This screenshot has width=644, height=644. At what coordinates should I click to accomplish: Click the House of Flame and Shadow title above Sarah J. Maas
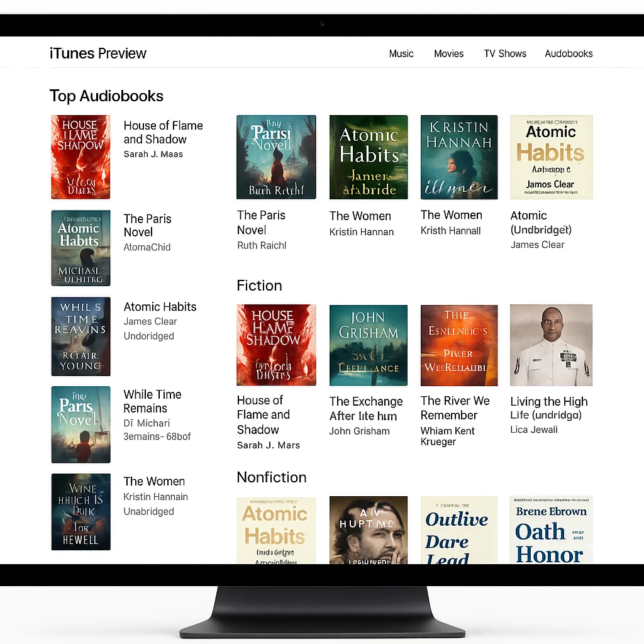[x=163, y=132]
